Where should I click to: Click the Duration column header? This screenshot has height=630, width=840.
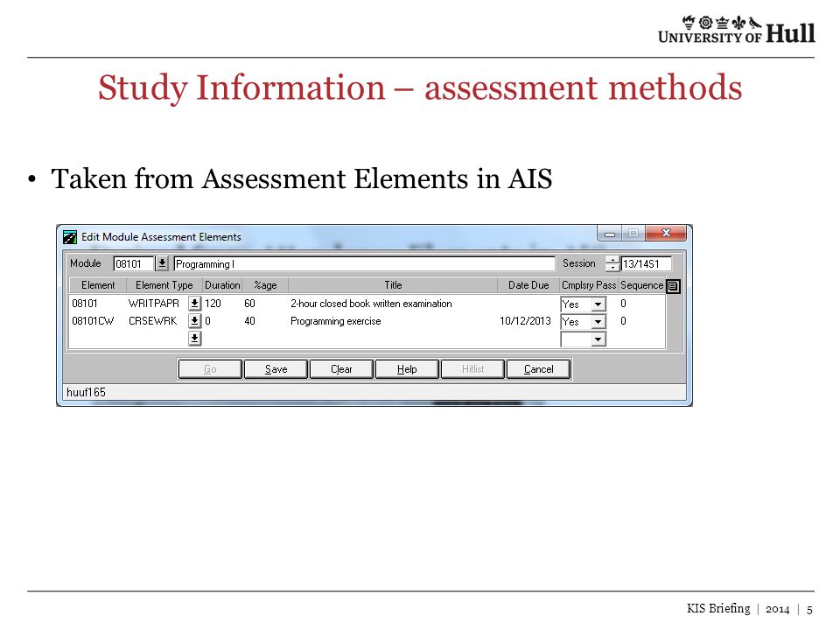(222, 285)
